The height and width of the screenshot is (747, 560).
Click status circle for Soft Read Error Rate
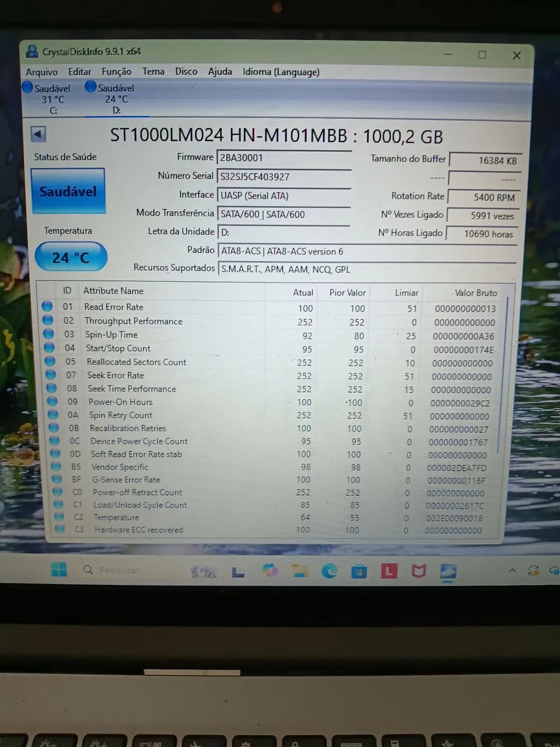[55, 453]
